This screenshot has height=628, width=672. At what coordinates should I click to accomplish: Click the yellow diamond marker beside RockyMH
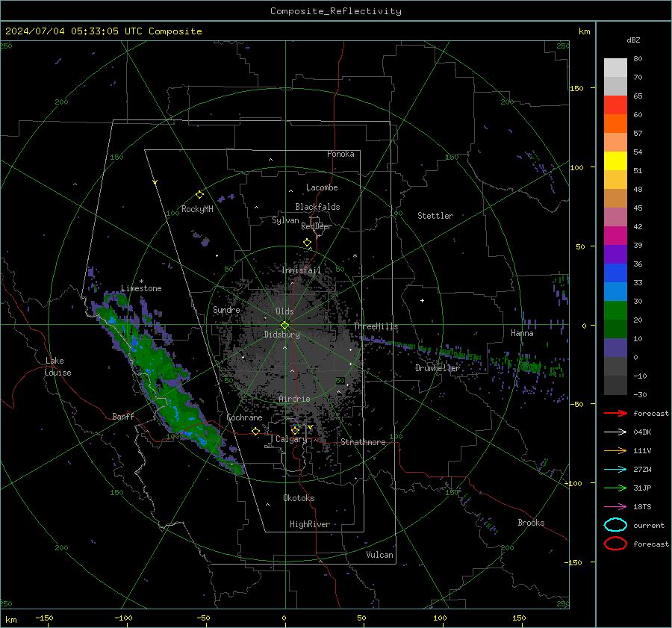pyautogui.click(x=199, y=195)
